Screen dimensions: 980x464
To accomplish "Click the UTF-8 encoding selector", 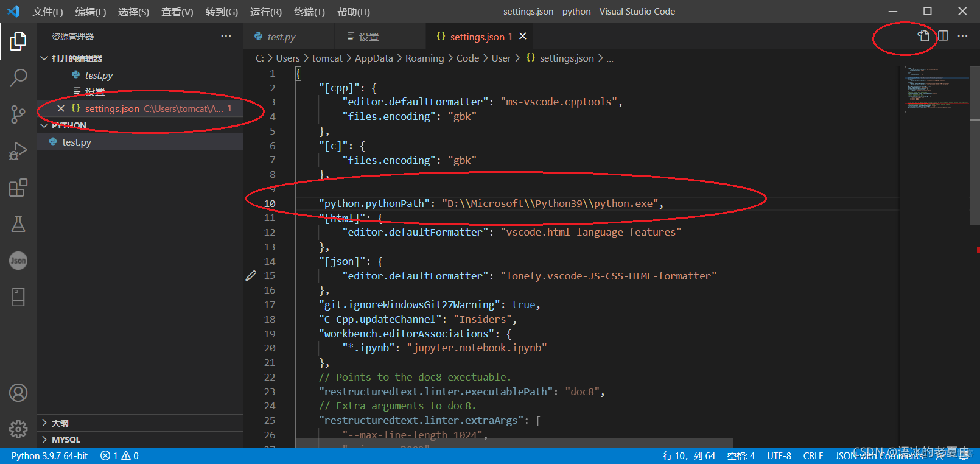I will pyautogui.click(x=779, y=455).
